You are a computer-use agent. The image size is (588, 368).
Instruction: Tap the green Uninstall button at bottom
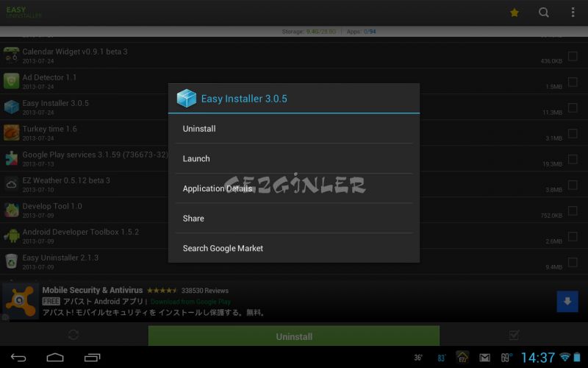294,336
